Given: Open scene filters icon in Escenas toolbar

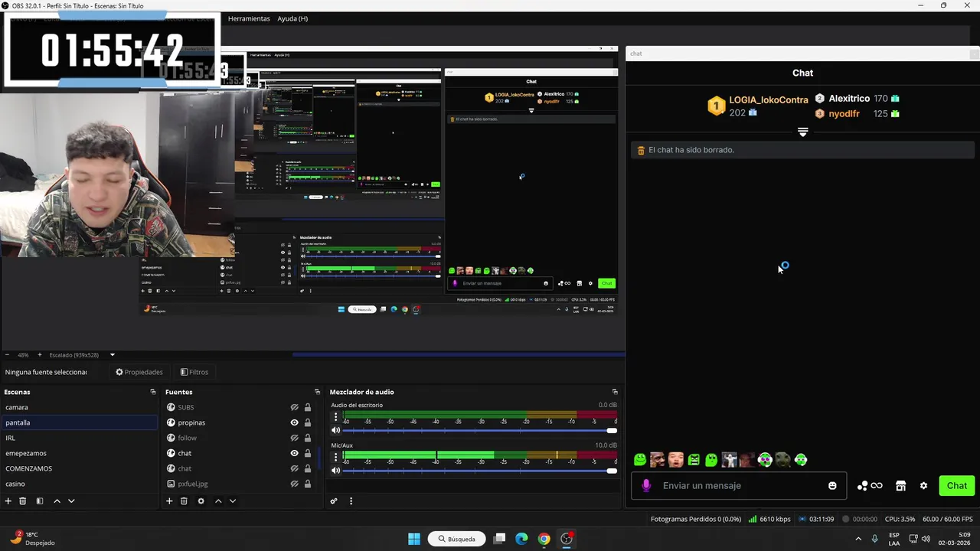Looking at the screenshot, I should coord(40,501).
